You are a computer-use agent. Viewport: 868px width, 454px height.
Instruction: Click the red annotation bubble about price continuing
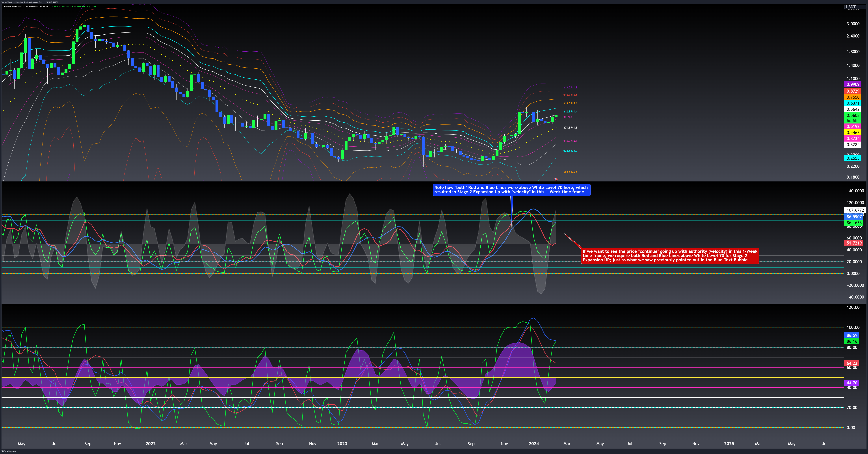click(670, 256)
